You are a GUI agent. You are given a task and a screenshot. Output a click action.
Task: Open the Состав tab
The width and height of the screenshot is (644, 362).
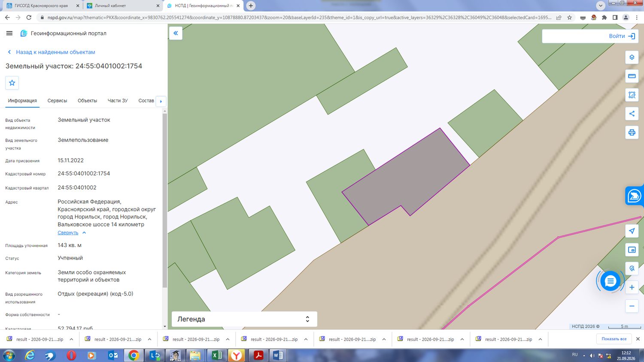coord(146,101)
